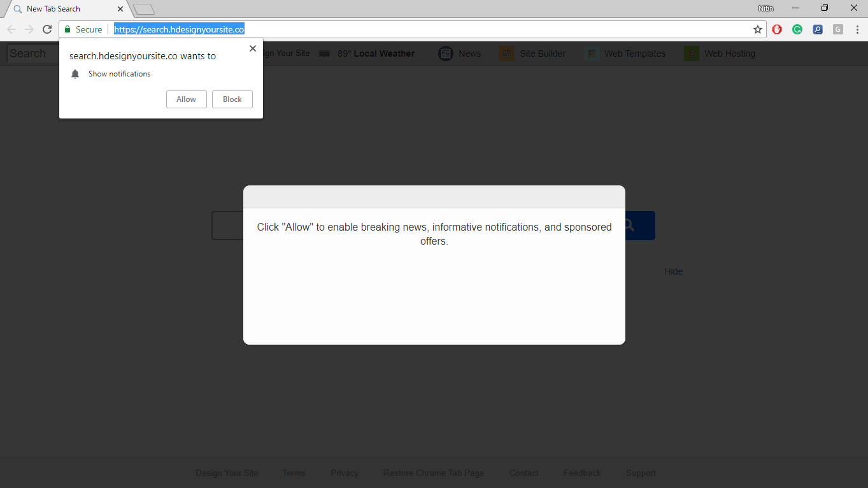The height and width of the screenshot is (488, 868).
Task: Click the Web Templates icon
Action: (592, 54)
